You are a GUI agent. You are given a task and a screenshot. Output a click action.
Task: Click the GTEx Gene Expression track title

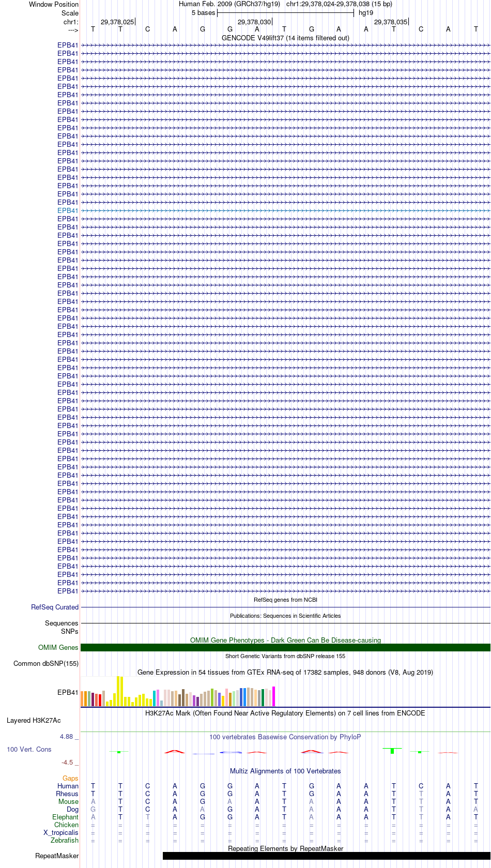point(285,672)
